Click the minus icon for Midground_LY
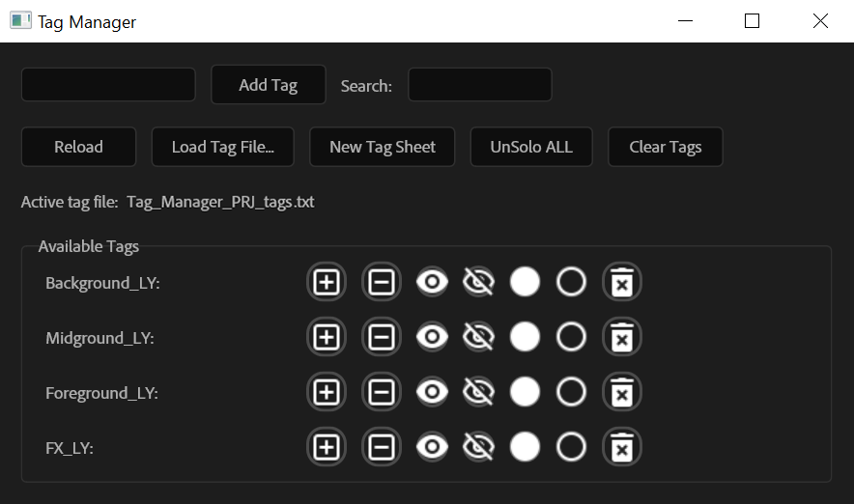 tap(382, 337)
